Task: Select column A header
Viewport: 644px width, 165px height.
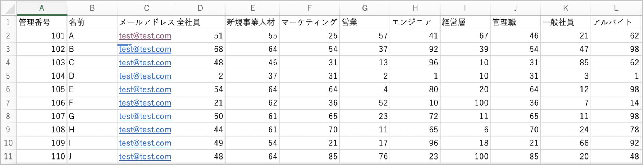Action: tap(42, 8)
